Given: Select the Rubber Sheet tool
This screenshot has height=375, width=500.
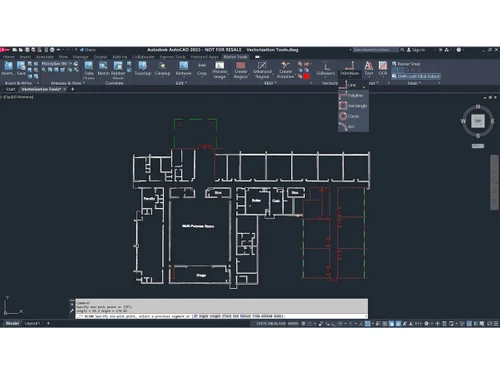Looking at the screenshot, I should (118, 70).
